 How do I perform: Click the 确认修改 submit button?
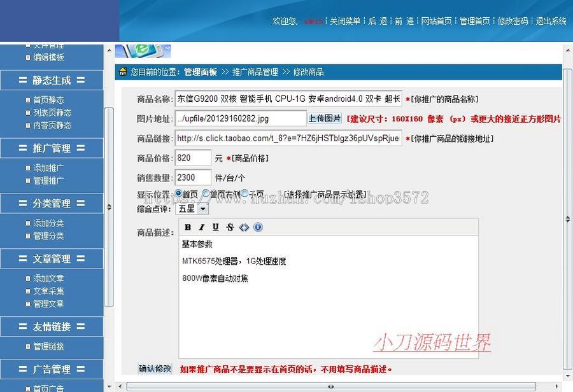coord(154,369)
